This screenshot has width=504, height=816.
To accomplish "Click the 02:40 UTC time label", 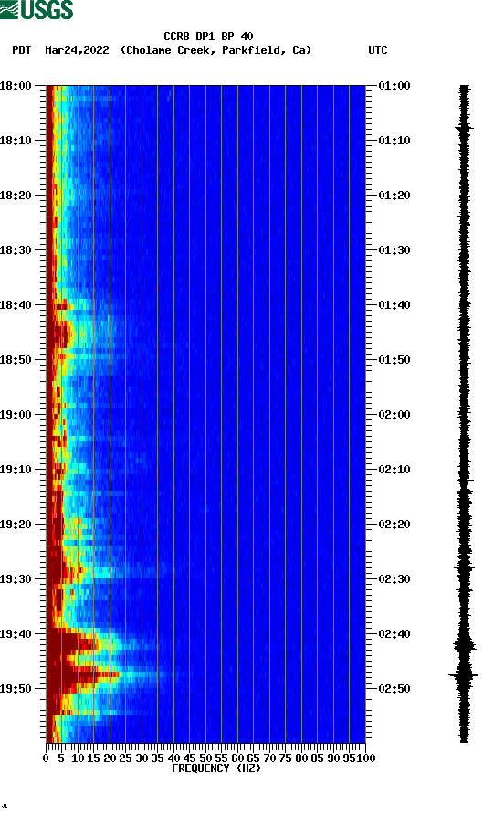I will click(x=394, y=634).
